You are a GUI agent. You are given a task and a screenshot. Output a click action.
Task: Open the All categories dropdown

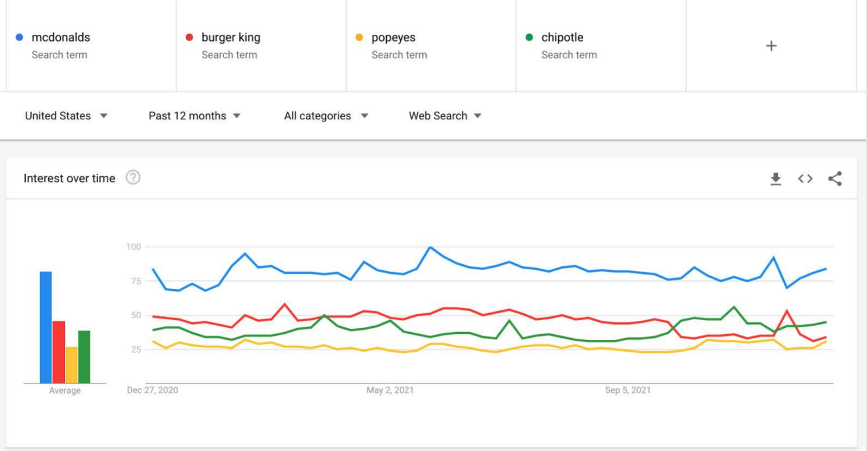[x=325, y=116]
